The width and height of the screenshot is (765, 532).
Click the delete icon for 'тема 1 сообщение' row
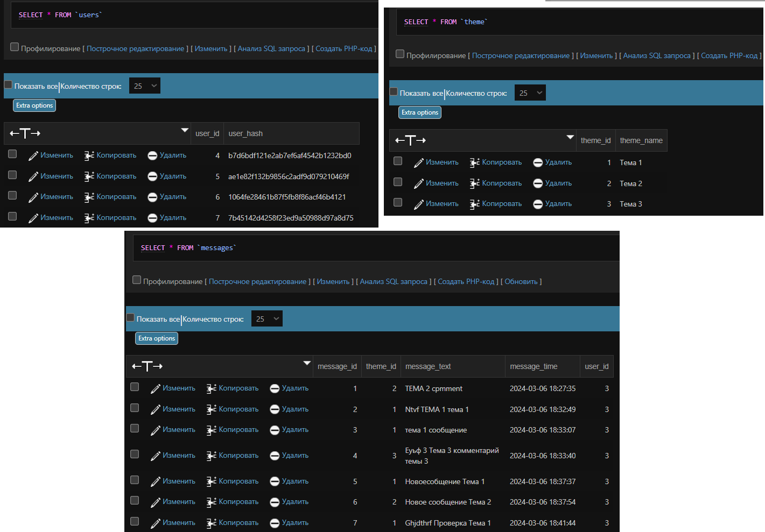[x=275, y=430]
